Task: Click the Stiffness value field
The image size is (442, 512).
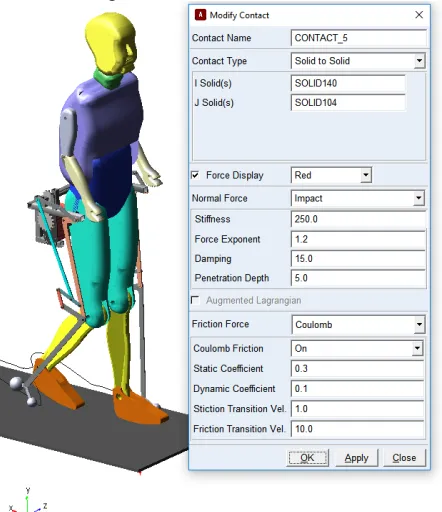Action: click(x=358, y=219)
